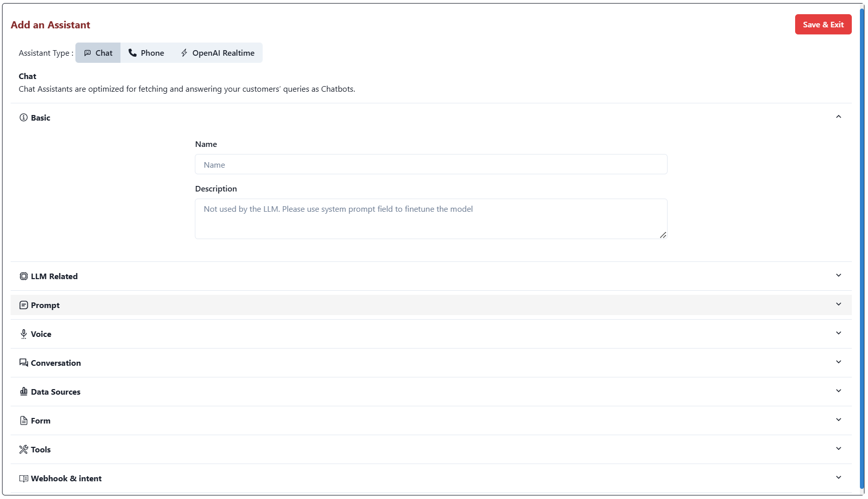Expand the LLM Related section chevron

tap(839, 275)
